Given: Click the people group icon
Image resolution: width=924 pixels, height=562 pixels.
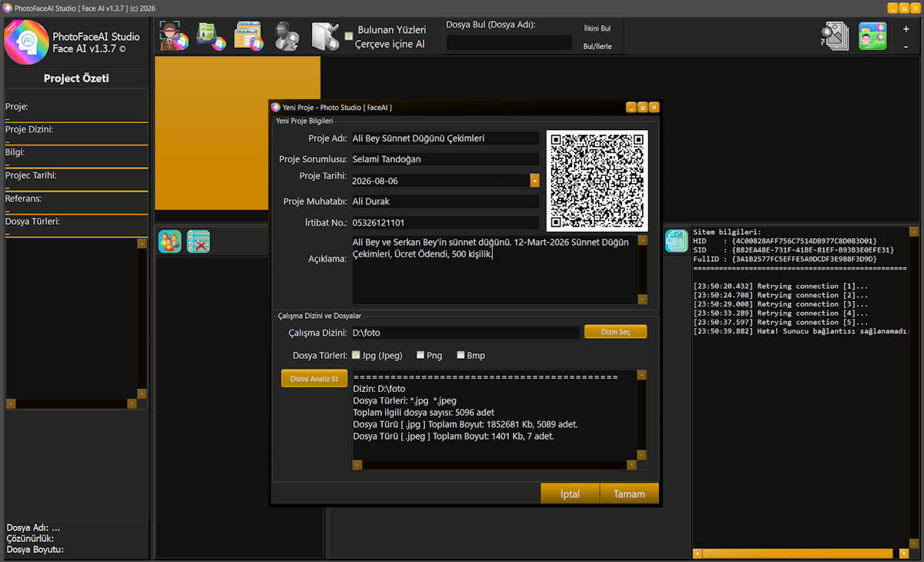Looking at the screenshot, I should pos(169,241).
